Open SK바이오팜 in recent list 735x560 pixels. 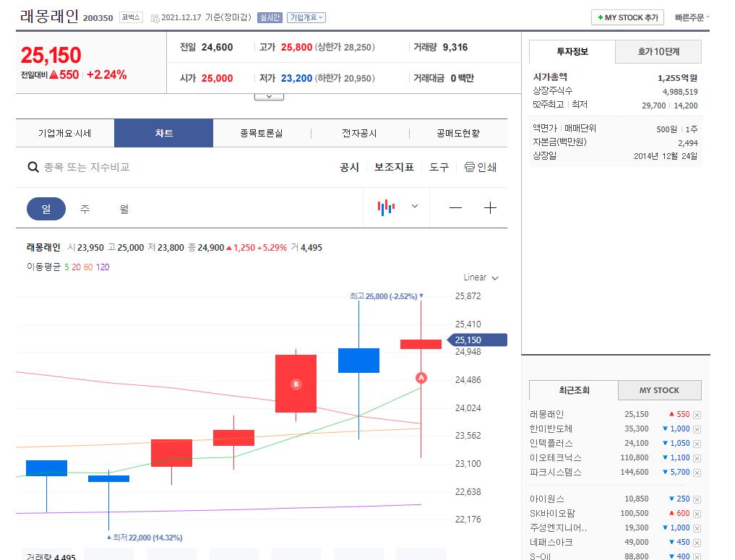pyautogui.click(x=552, y=514)
